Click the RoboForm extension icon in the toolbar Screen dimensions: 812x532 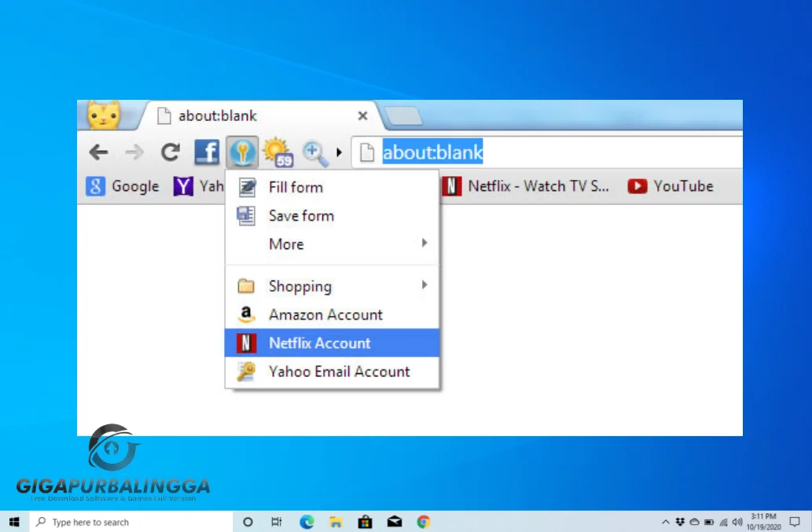(242, 152)
